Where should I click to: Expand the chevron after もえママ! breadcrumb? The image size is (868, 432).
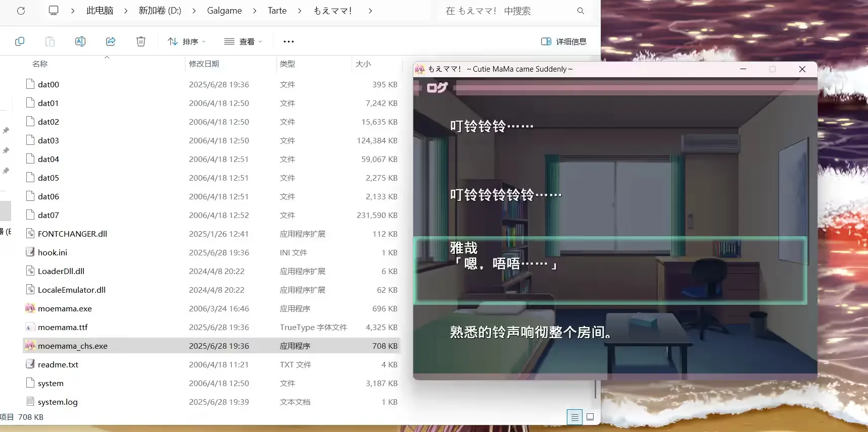point(370,11)
